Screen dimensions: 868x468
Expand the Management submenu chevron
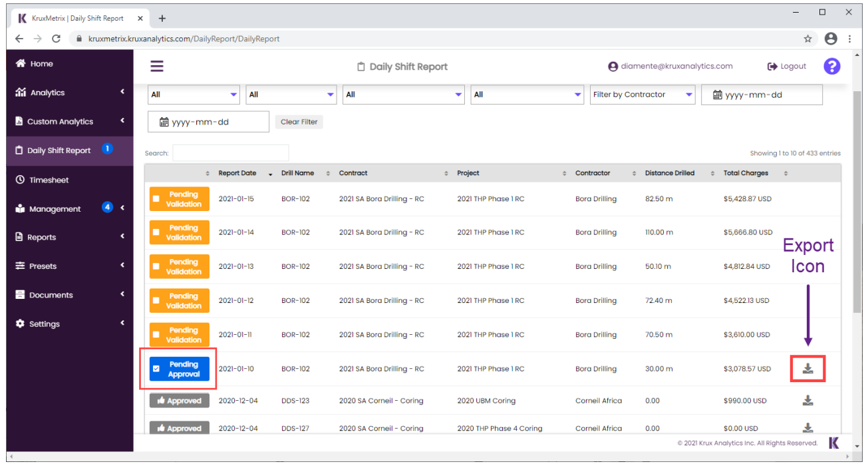[122, 208]
